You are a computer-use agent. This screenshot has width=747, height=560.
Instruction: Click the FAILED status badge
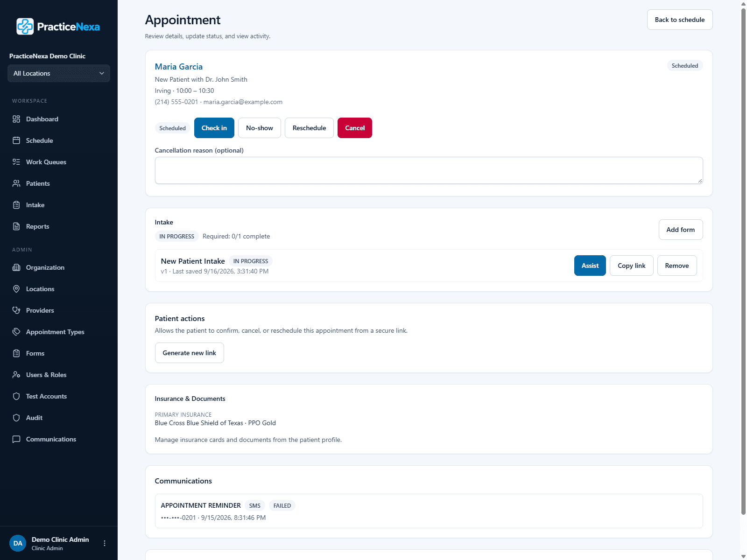282,505
